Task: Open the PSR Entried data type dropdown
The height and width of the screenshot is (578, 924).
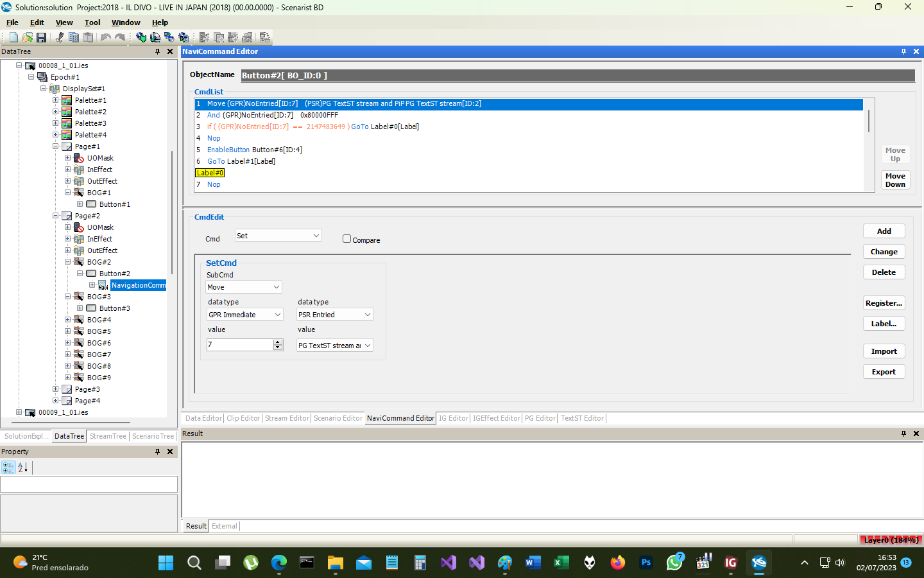Action: (335, 315)
